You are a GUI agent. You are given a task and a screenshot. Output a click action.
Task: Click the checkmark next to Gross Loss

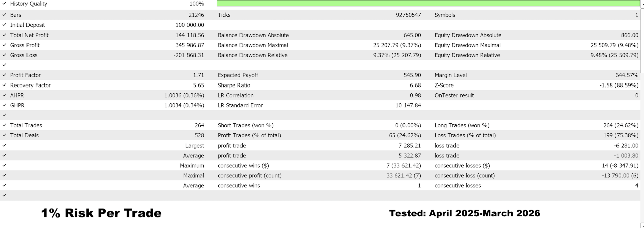point(4,55)
